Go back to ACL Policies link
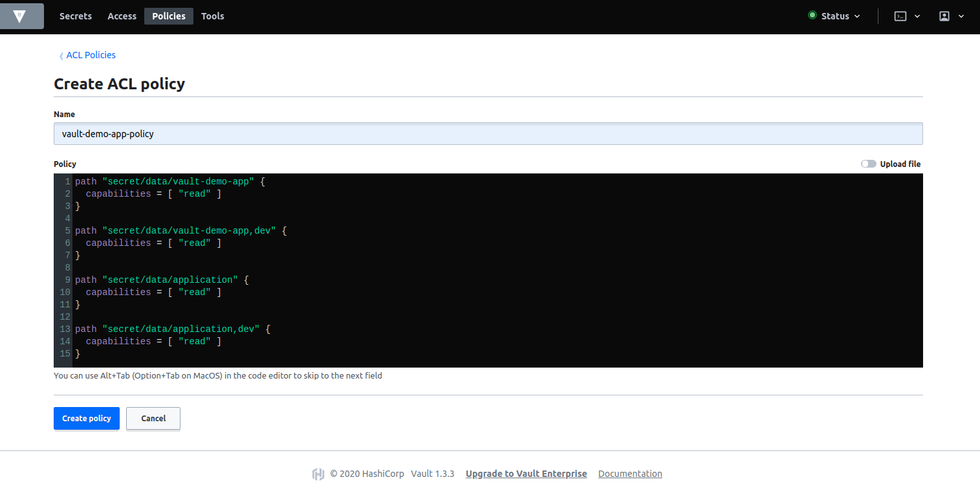 point(91,55)
